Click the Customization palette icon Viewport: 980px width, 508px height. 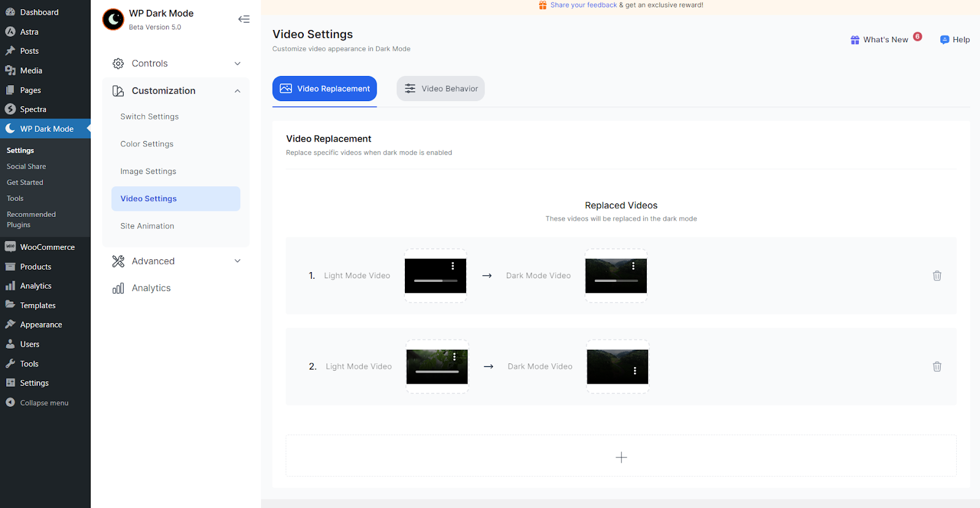point(118,91)
